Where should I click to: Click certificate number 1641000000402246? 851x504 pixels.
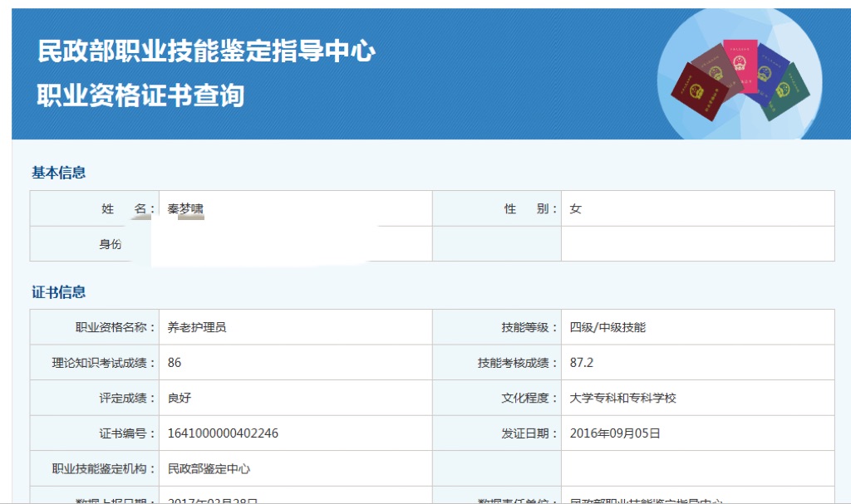click(223, 433)
